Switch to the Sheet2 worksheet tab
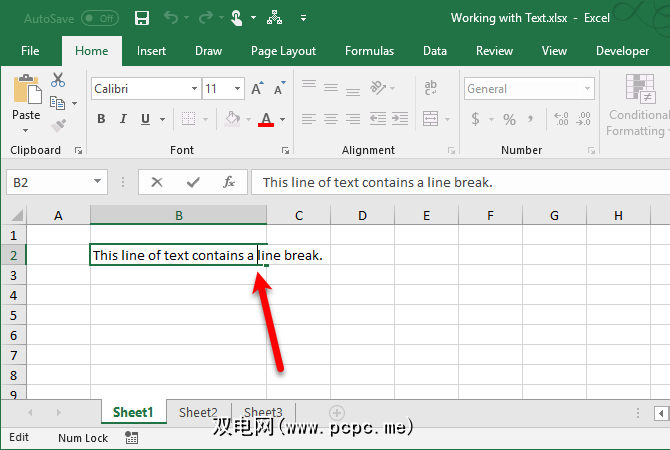This screenshot has height=450, width=670. coord(198,412)
